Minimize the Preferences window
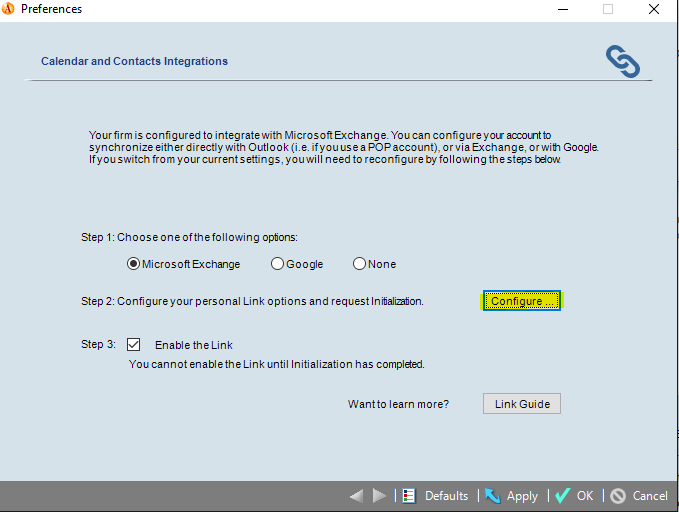Screen dimensions: 679x512 563,9
